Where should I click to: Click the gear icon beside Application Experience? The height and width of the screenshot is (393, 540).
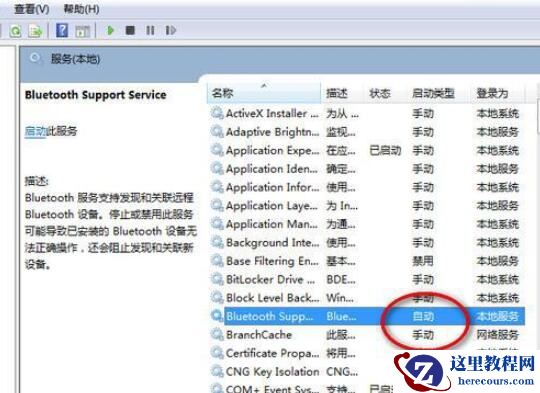click(x=217, y=151)
